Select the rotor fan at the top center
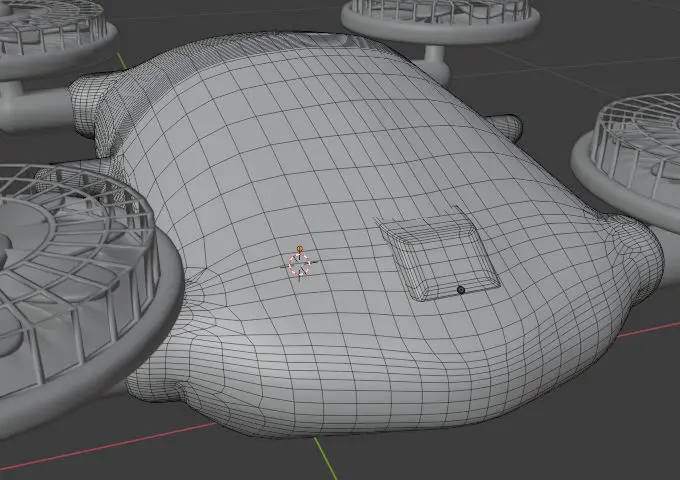The width and height of the screenshot is (680, 480). [441, 22]
